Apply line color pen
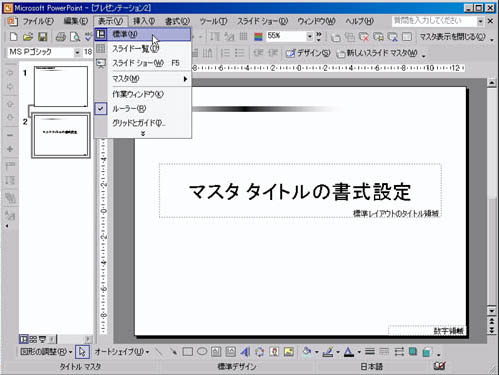This screenshot has width=499, height=375. click(328, 351)
